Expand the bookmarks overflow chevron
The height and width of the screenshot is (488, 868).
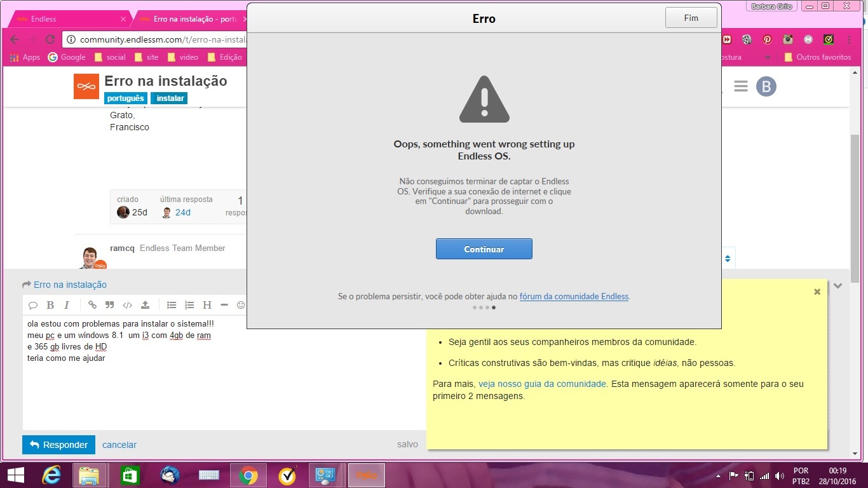pos(768,57)
